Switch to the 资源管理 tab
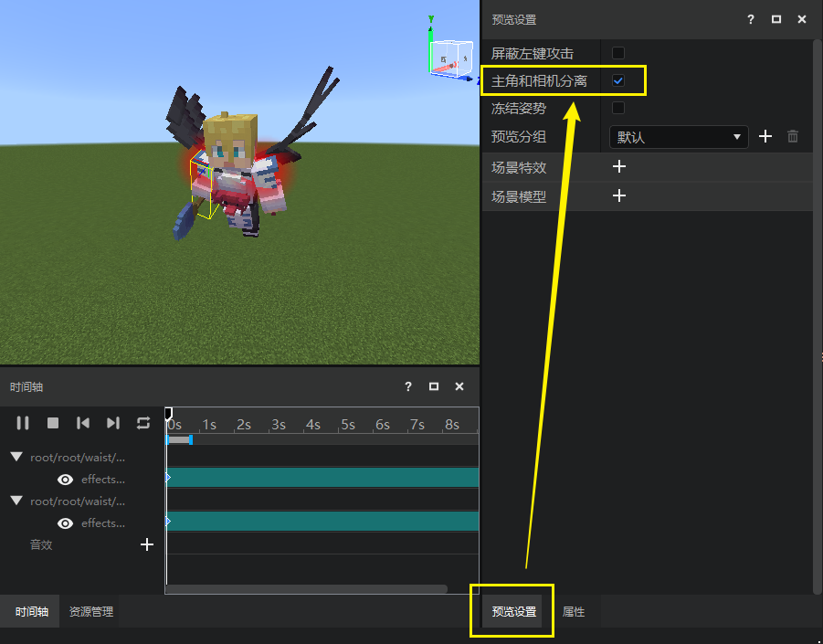 point(91,611)
